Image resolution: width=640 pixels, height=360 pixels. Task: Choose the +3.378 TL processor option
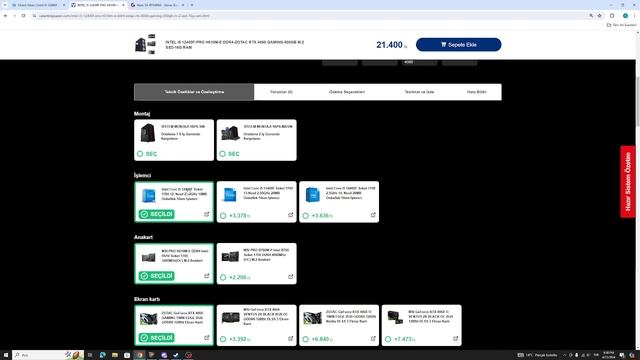[223, 216]
